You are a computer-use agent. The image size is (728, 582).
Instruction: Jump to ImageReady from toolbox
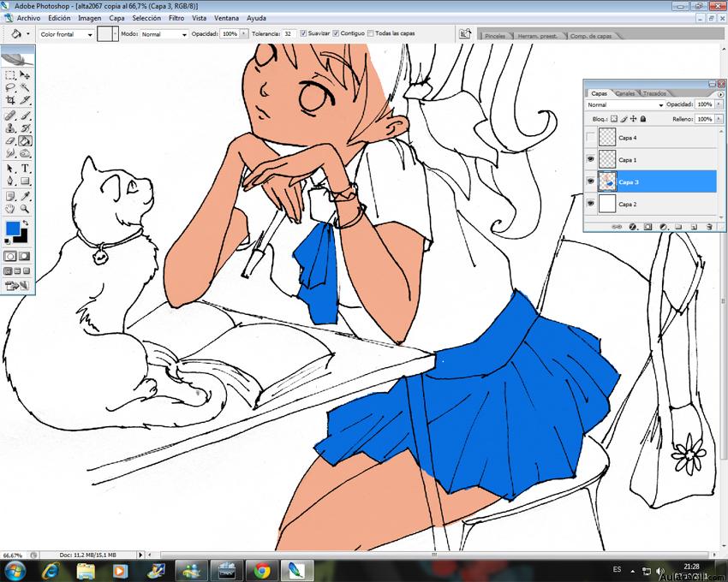[x=17, y=286]
